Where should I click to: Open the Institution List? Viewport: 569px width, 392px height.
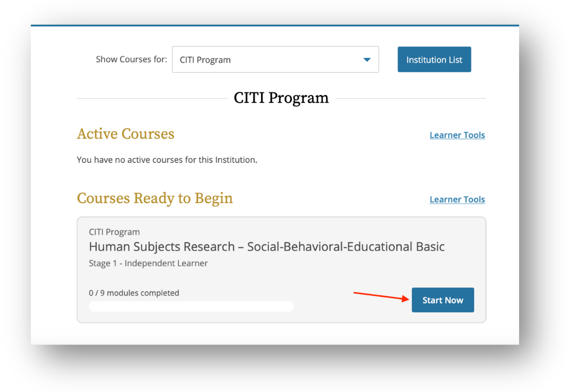434,59
